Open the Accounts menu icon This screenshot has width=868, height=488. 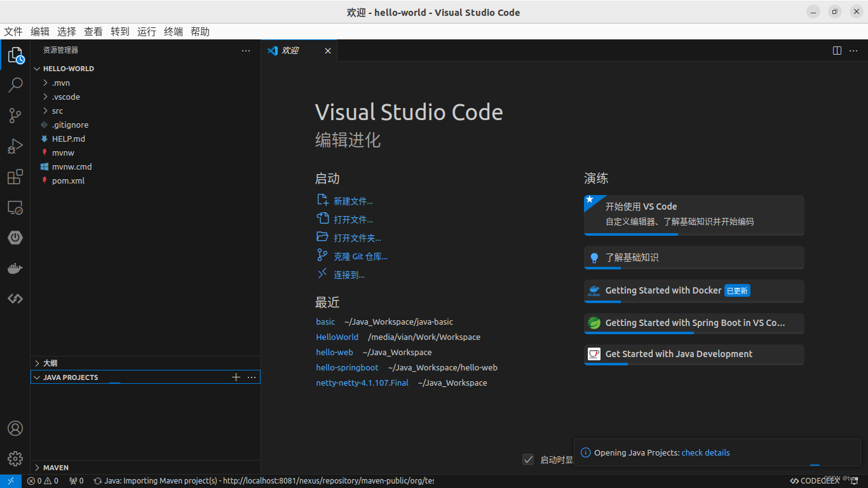click(x=15, y=428)
